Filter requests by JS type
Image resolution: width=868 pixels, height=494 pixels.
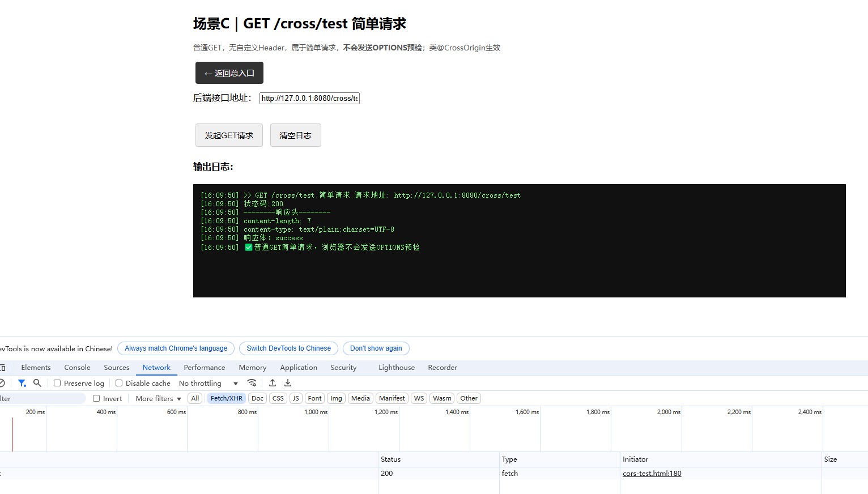[x=296, y=398]
